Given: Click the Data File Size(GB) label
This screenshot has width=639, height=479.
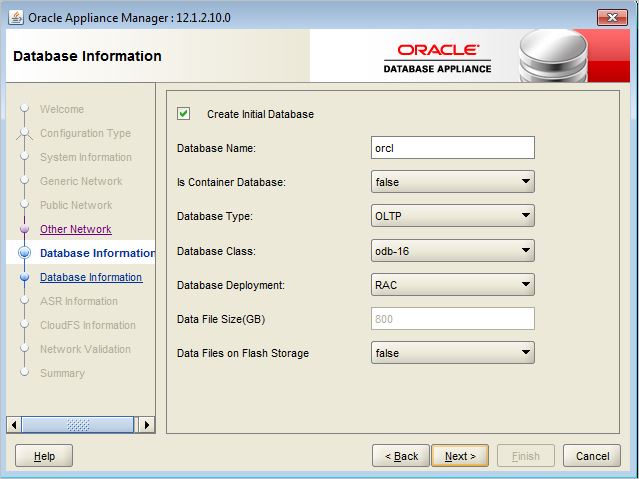Looking at the screenshot, I should (x=221, y=319).
